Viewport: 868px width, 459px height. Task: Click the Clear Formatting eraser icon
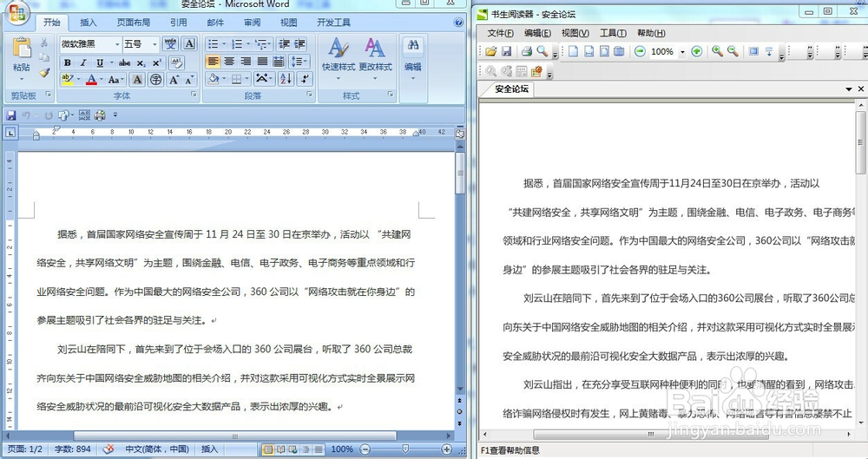[x=176, y=62]
